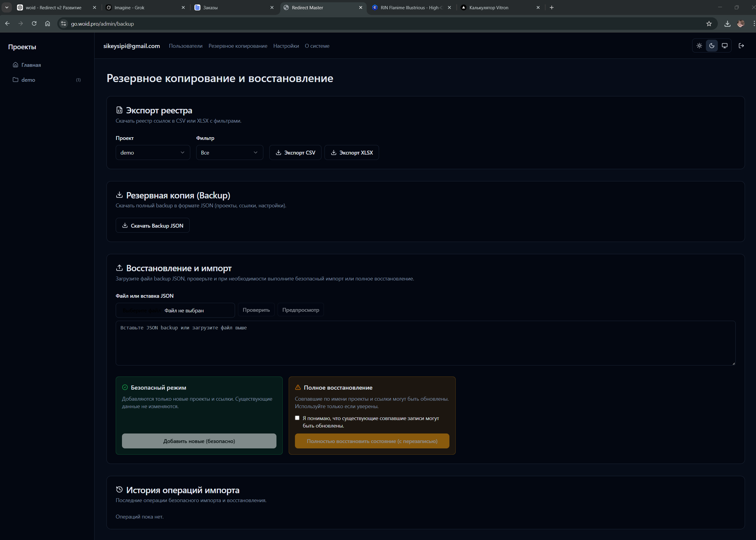
Task: Reload the page
Action: point(34,24)
